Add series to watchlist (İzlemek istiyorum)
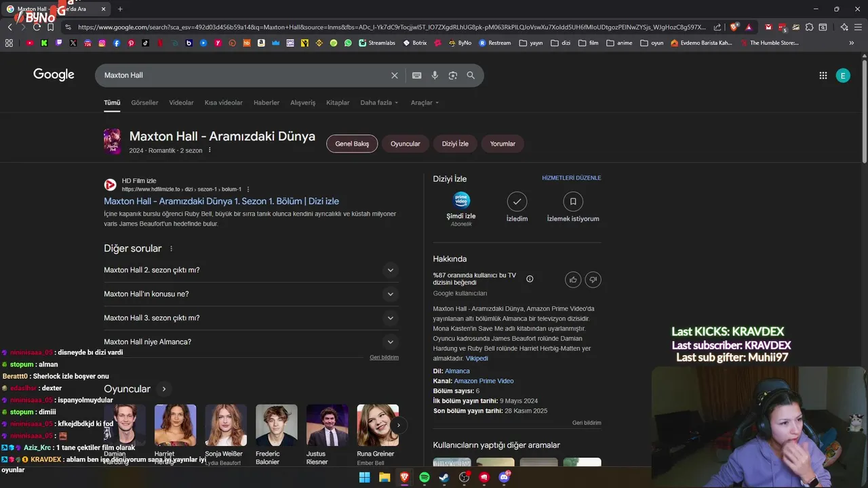868x488 pixels. pos(573,207)
